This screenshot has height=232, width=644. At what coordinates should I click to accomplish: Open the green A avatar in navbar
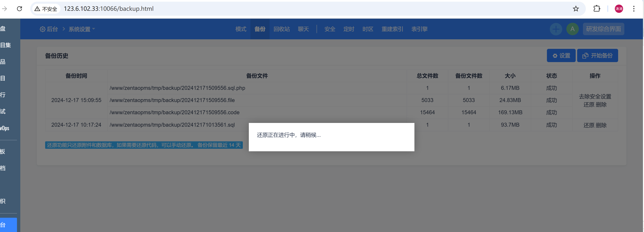point(573,29)
